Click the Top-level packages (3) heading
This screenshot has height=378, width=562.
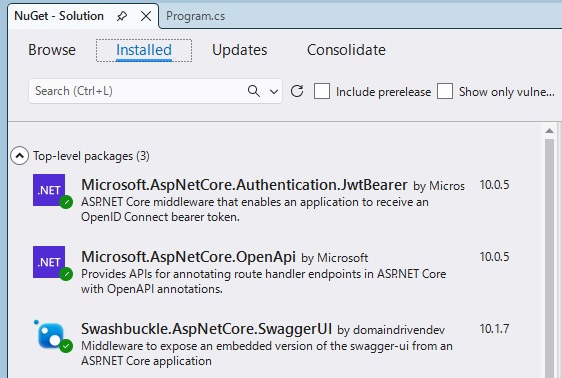91,156
